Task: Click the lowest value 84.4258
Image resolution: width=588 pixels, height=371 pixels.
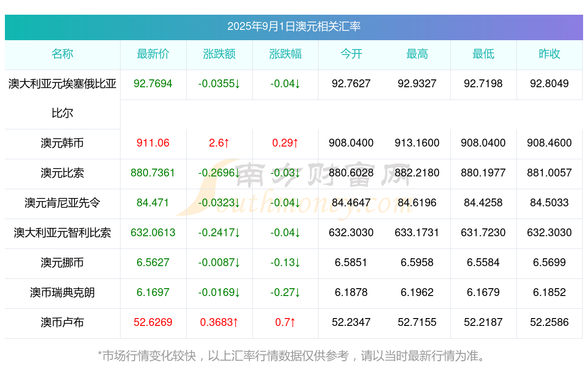Action: [x=483, y=203]
